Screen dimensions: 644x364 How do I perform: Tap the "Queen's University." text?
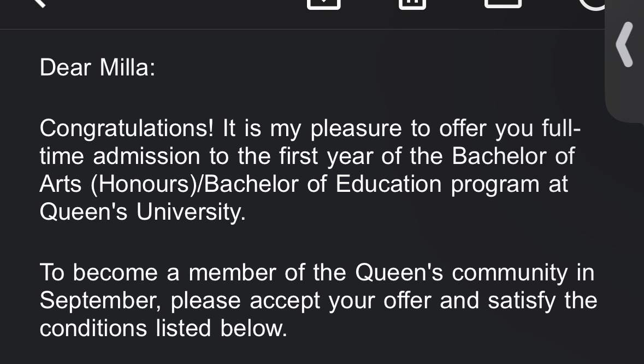point(143,212)
